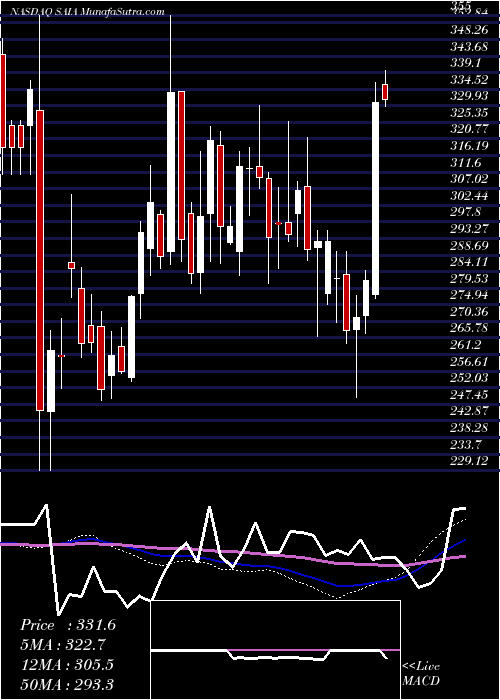The width and height of the screenshot is (500, 700).
Task: Select the 233.7 price label
Action: point(465,444)
